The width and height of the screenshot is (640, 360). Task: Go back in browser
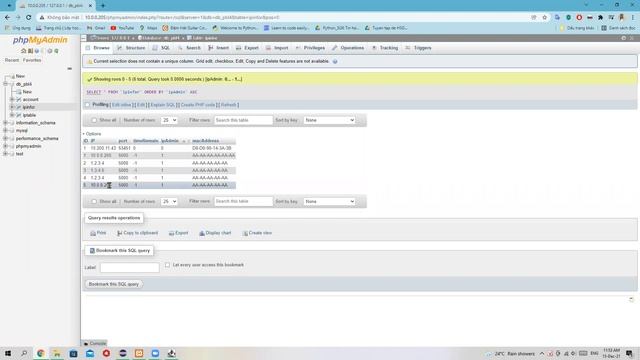click(x=7, y=18)
